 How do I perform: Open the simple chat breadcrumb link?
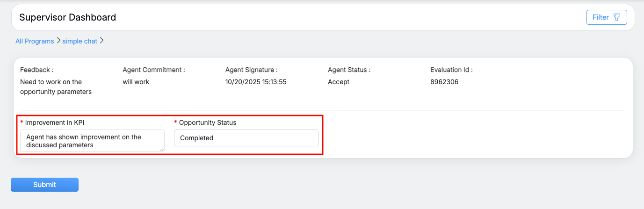[x=80, y=41]
